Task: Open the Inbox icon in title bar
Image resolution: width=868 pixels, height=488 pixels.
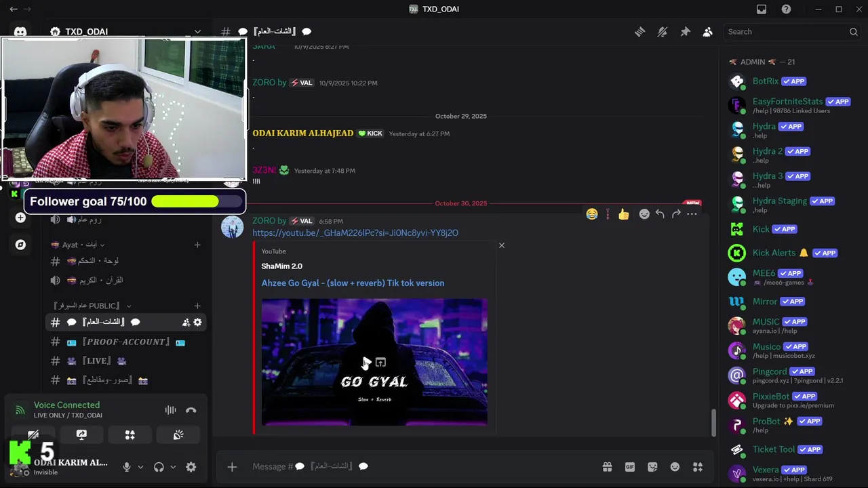Action: [762, 9]
